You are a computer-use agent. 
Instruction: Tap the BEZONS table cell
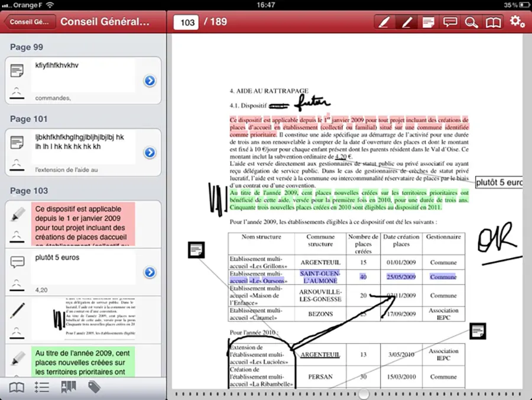[x=320, y=314]
